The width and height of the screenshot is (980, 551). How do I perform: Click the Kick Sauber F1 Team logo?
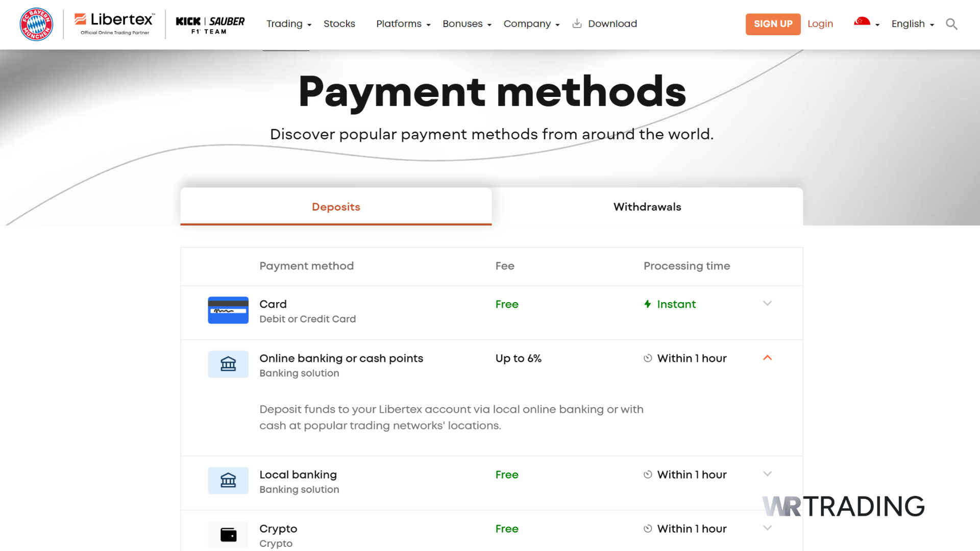click(x=209, y=23)
